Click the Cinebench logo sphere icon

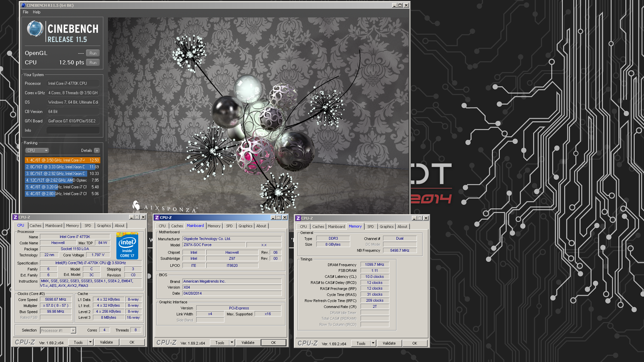[35, 29]
